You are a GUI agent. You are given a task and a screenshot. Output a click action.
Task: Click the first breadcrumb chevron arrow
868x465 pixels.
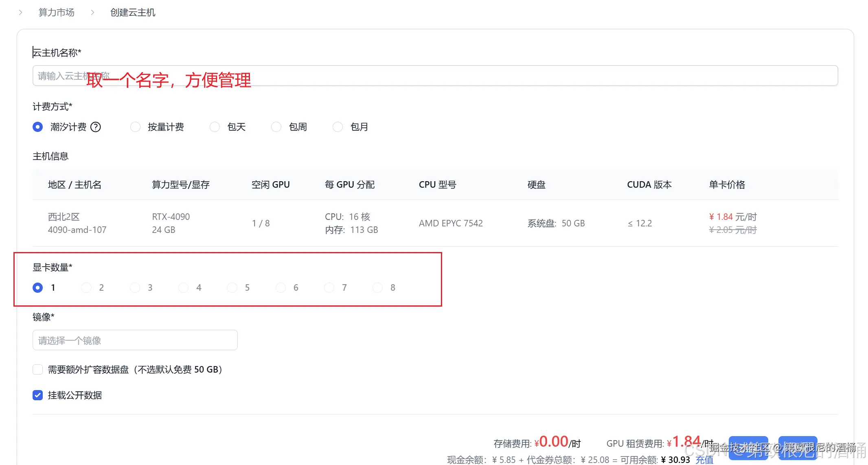(x=20, y=13)
